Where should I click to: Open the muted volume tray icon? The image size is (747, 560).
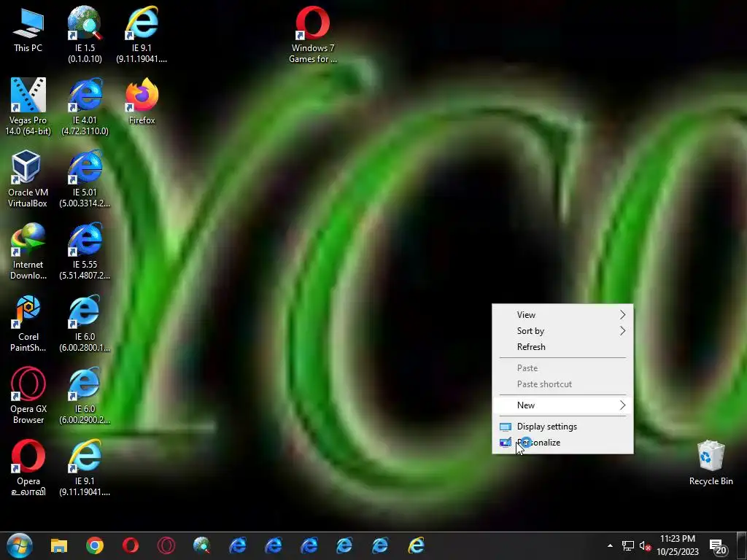click(x=645, y=545)
